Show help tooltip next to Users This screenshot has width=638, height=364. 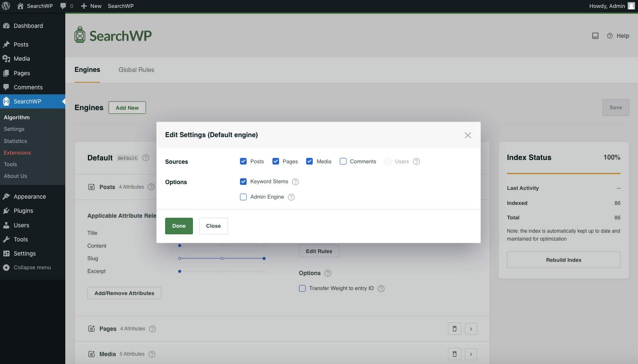pyautogui.click(x=416, y=162)
